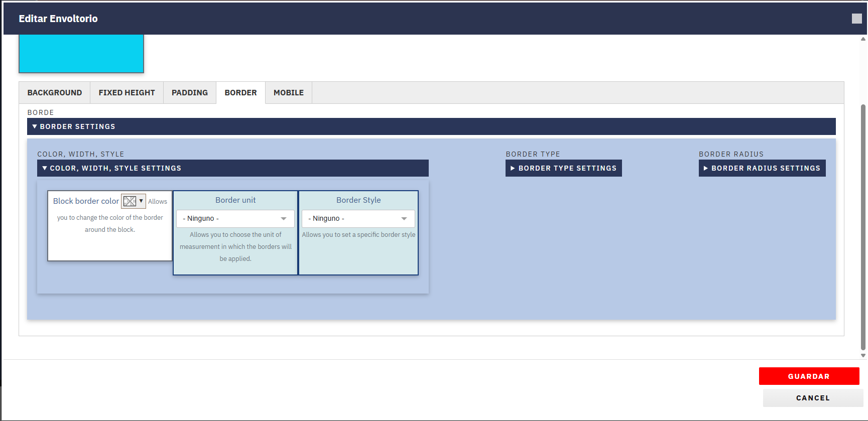Viewport: 868px width, 421px height.
Task: Click the cyan preview block thumbnail
Action: [81, 53]
